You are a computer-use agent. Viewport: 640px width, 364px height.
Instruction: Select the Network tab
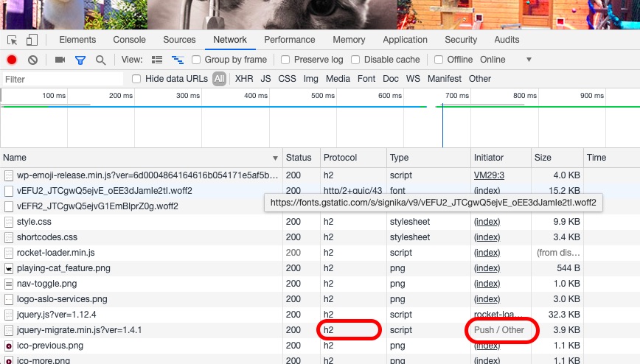coord(230,40)
